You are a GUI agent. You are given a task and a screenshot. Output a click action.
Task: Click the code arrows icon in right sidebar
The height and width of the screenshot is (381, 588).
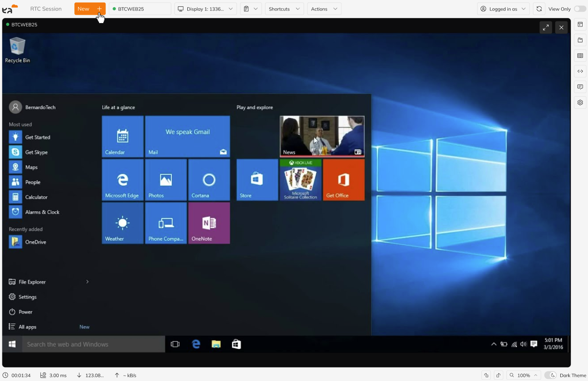[x=580, y=71]
